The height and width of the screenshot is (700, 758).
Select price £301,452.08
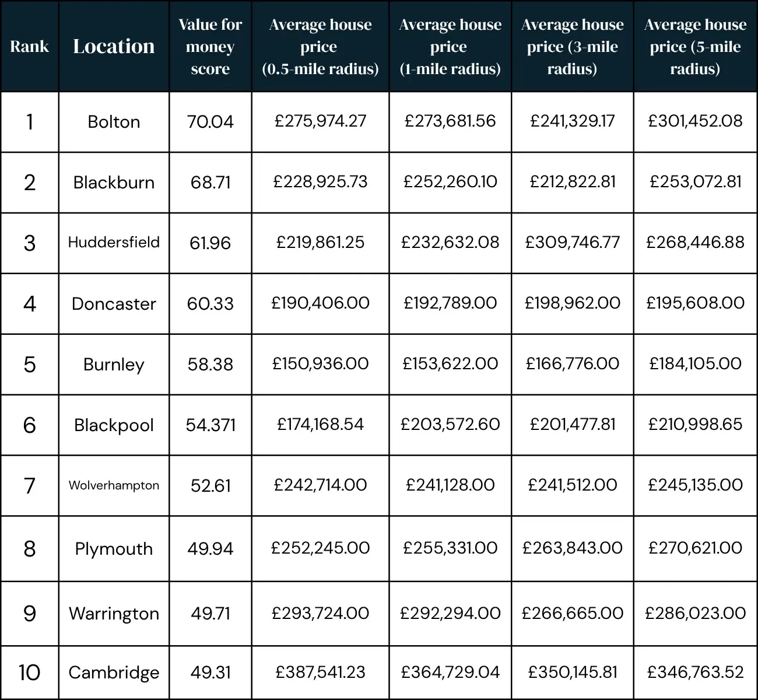(x=695, y=121)
